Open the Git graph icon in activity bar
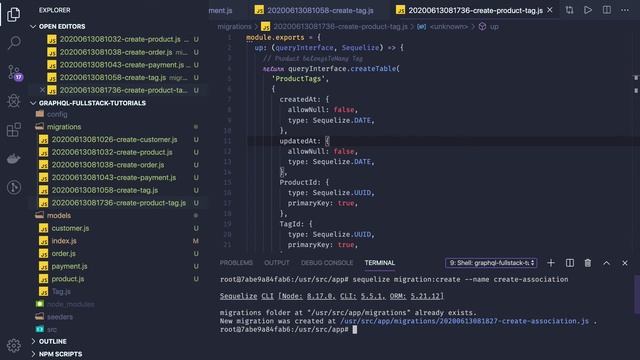 coord(13,187)
